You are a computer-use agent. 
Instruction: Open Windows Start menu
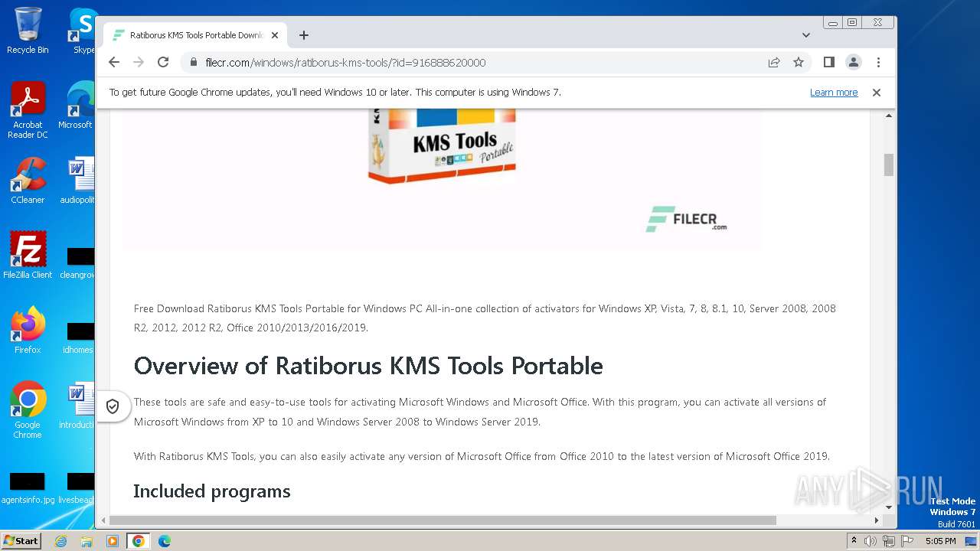(21, 540)
